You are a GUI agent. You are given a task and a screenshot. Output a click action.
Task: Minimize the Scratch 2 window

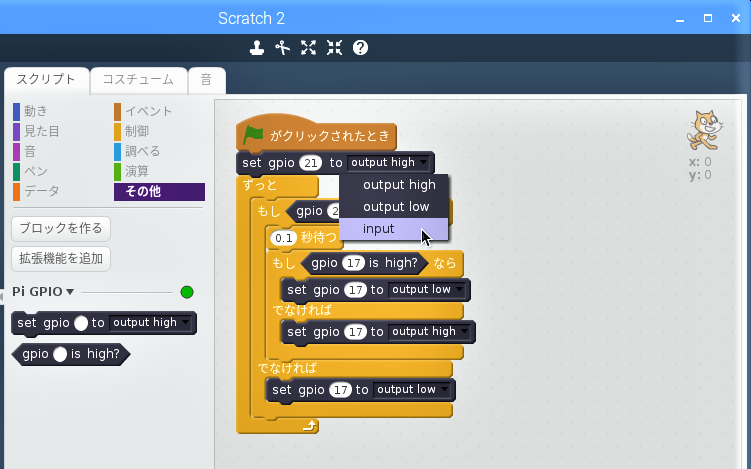point(680,19)
